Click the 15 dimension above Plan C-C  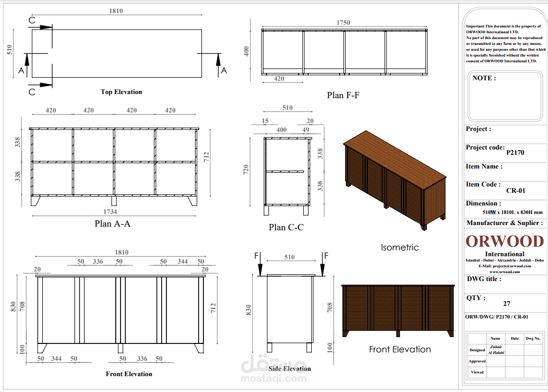tap(265, 120)
